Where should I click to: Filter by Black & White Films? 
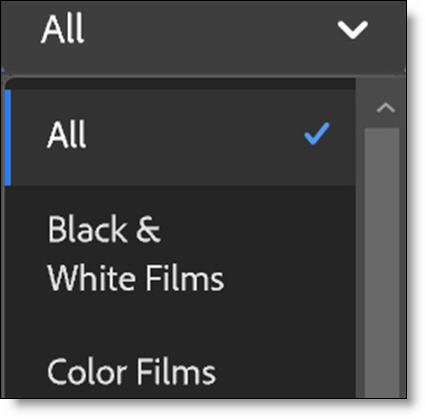click(180, 253)
